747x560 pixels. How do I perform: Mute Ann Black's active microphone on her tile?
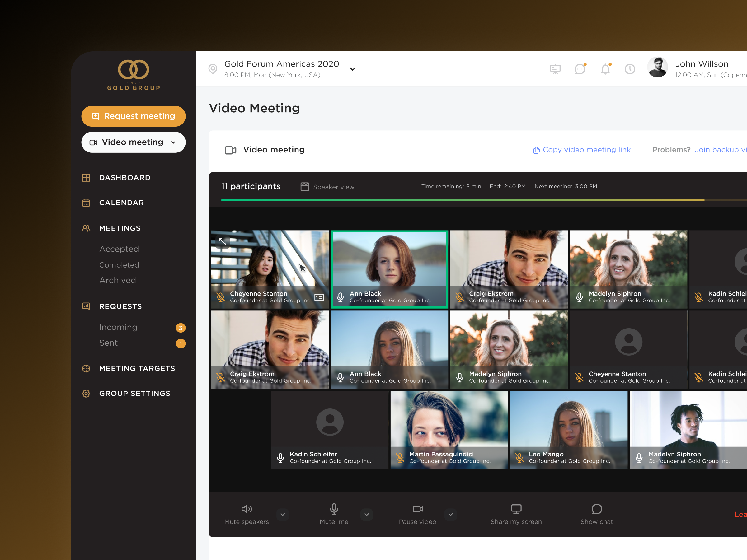coord(341,297)
